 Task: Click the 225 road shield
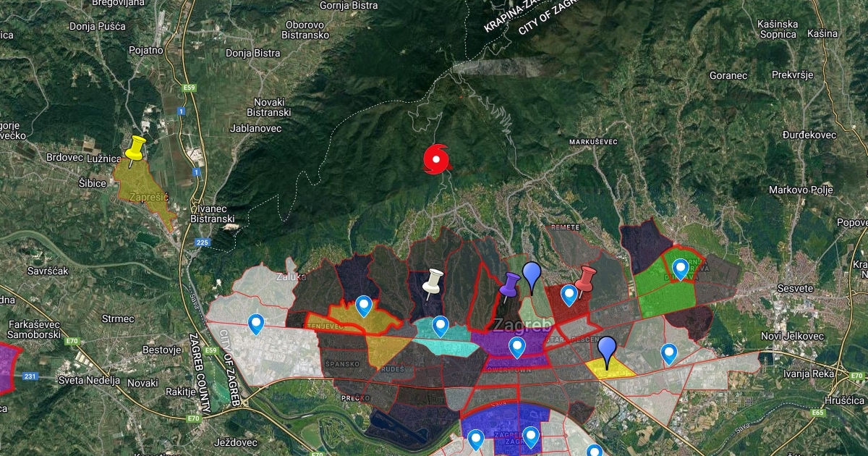pyautogui.click(x=203, y=242)
